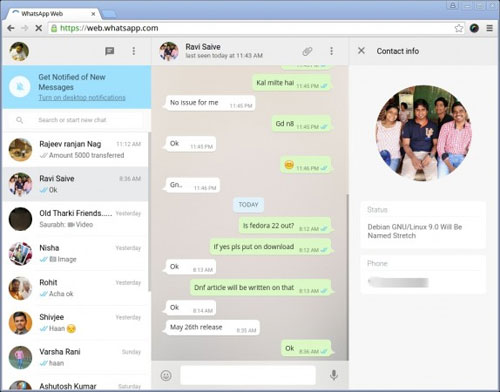Image resolution: width=500 pixels, height=392 pixels.
Task: Open a new browser tab
Action: (109, 14)
